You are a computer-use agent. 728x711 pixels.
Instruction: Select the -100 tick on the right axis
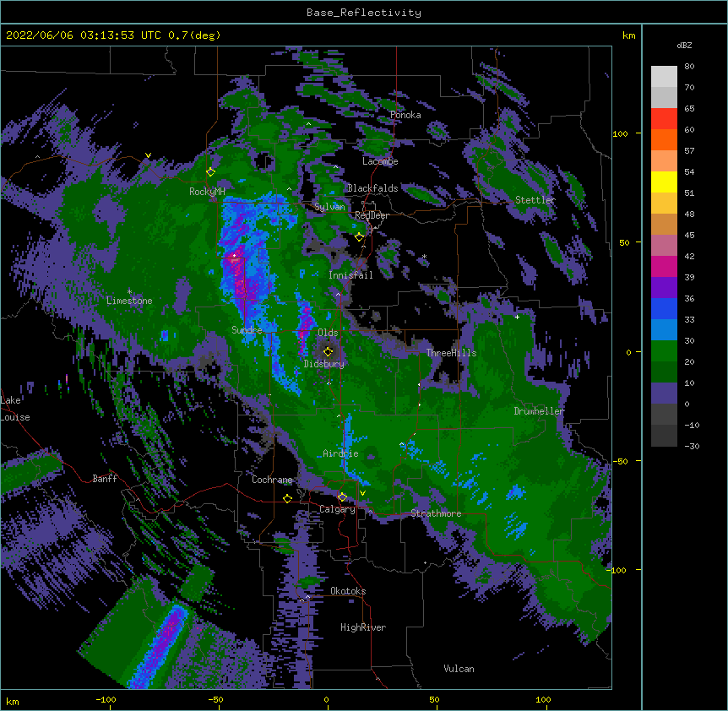(618, 570)
